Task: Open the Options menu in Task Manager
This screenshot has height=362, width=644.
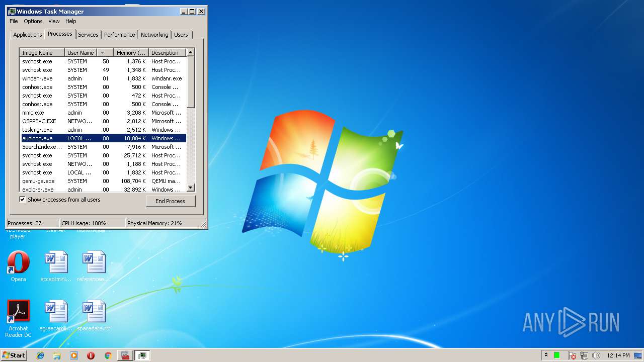Action: tap(33, 21)
